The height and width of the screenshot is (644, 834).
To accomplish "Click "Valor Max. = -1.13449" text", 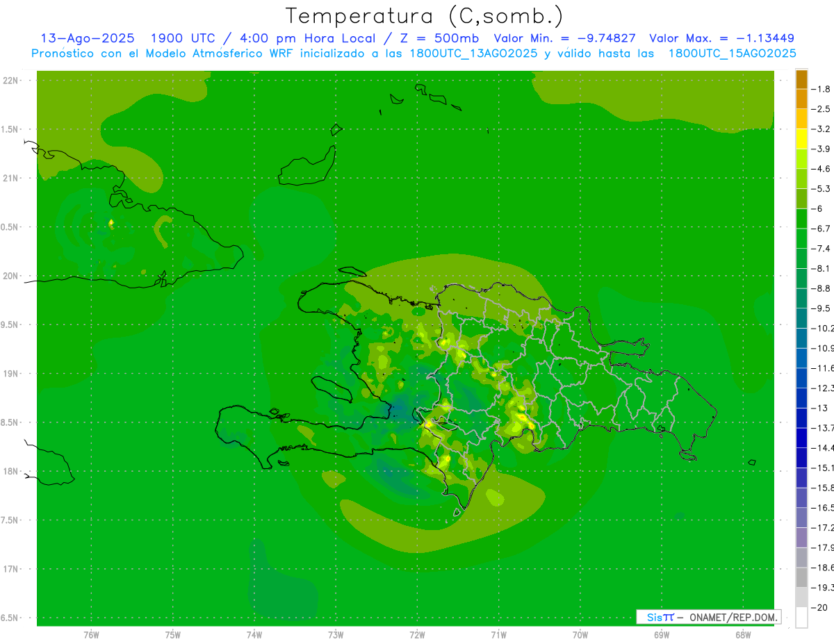I will point(721,38).
